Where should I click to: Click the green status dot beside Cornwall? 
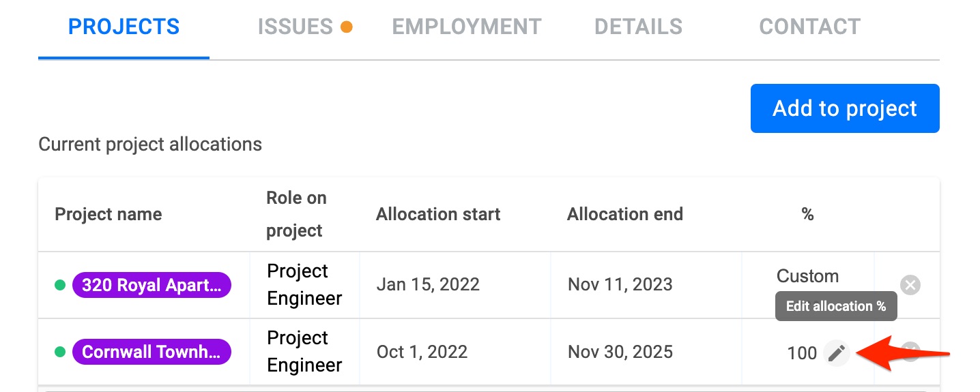click(x=60, y=352)
